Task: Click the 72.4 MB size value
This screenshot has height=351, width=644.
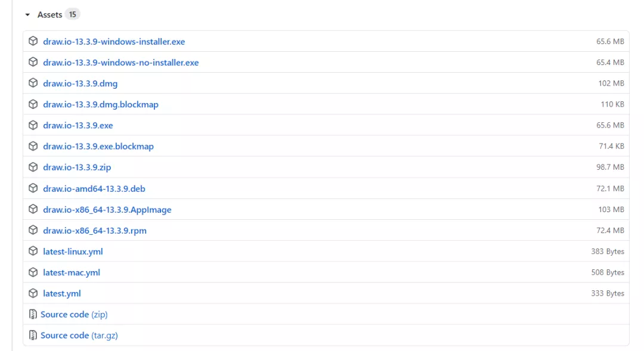Action: coord(610,230)
